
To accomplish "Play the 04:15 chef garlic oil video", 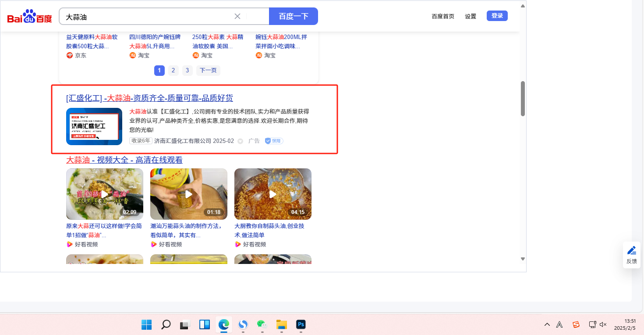I will (273, 194).
